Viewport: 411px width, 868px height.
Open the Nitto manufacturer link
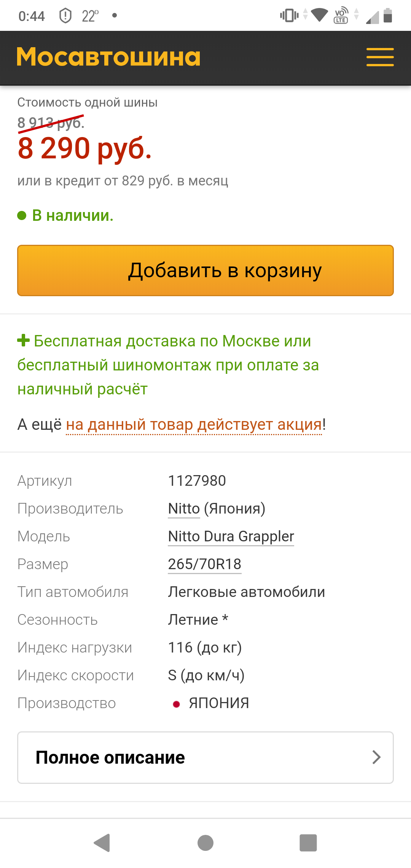[184, 509]
